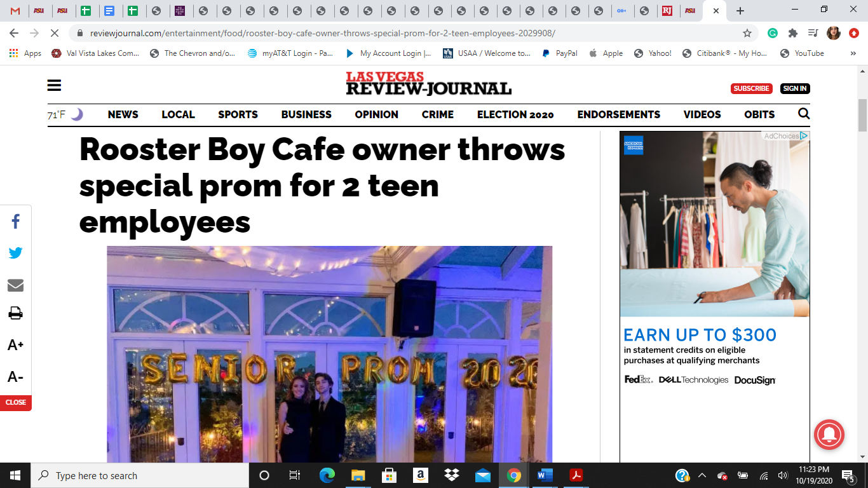Open the Election 2020 section
The height and width of the screenshot is (488, 868).
(515, 115)
